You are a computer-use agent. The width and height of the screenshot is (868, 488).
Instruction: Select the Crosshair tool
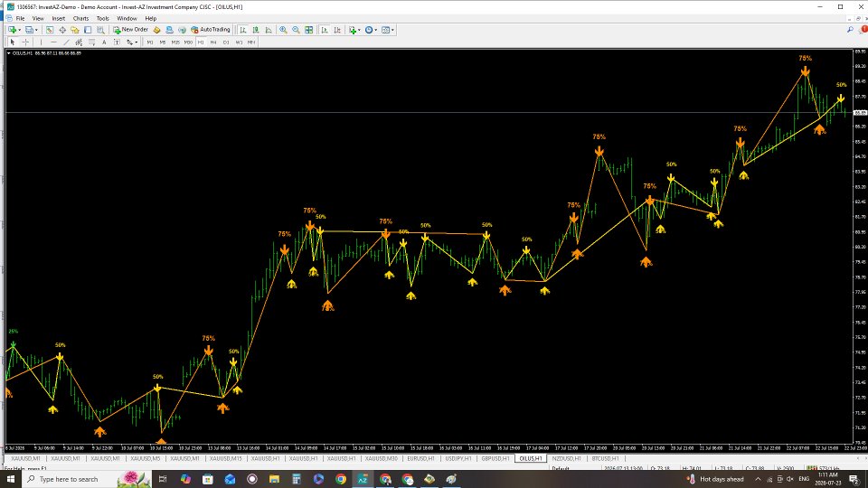point(25,42)
